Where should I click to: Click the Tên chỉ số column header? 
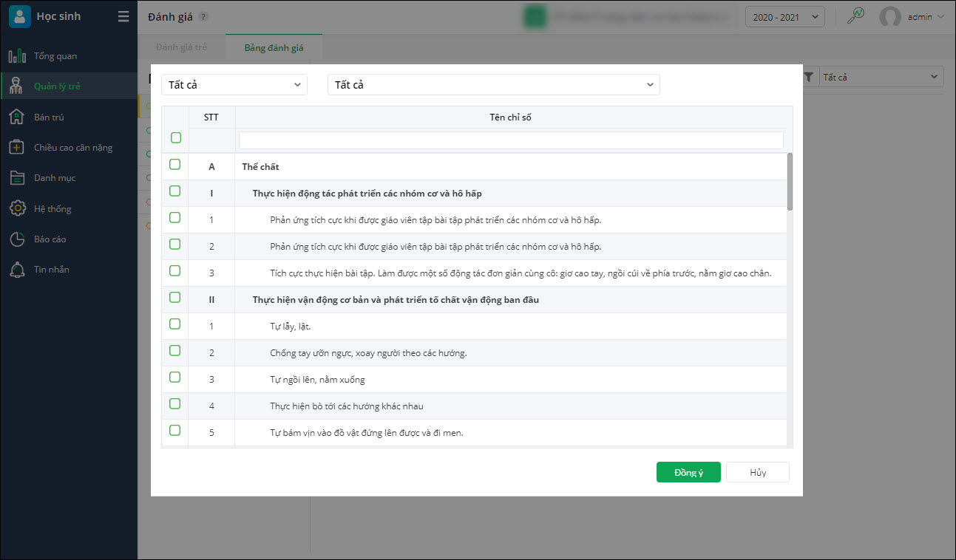510,117
